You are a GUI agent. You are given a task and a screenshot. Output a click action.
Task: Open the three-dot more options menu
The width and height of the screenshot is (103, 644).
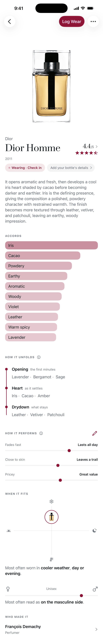tap(93, 21)
